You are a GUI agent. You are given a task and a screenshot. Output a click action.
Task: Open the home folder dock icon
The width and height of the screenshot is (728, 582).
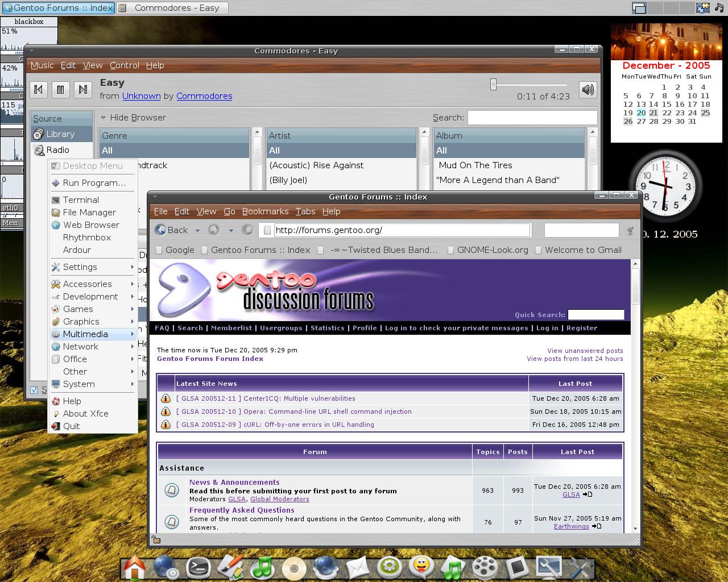(x=135, y=567)
